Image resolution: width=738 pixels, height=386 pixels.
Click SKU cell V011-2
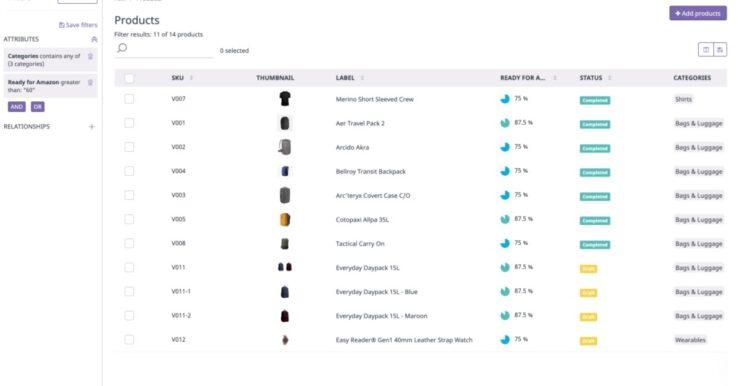click(x=181, y=315)
